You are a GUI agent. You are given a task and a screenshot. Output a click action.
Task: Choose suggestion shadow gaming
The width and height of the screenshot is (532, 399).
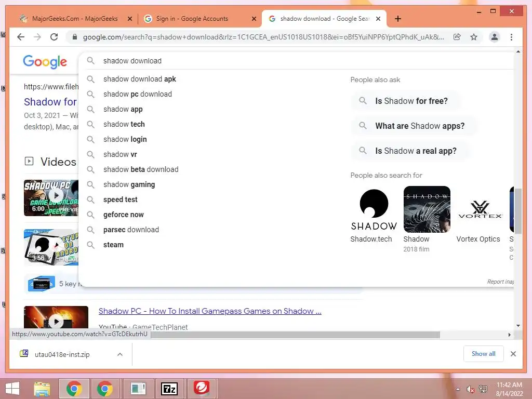pos(129,184)
